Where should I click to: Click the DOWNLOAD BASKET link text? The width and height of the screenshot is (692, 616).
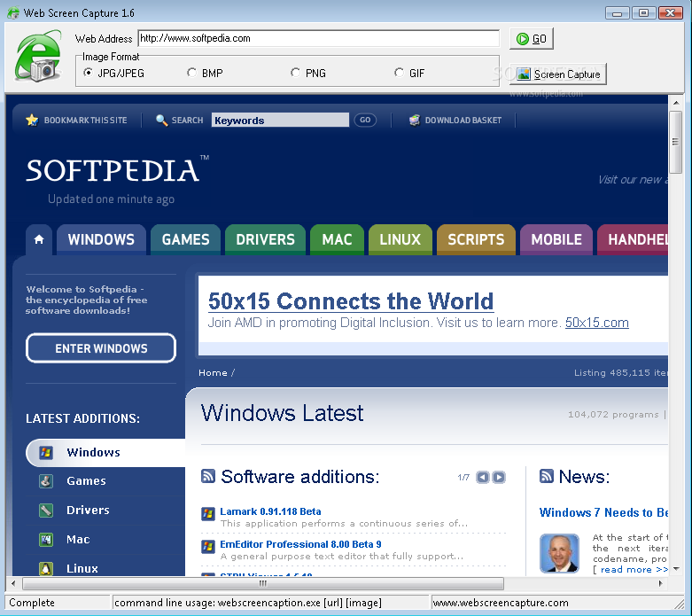(x=463, y=121)
